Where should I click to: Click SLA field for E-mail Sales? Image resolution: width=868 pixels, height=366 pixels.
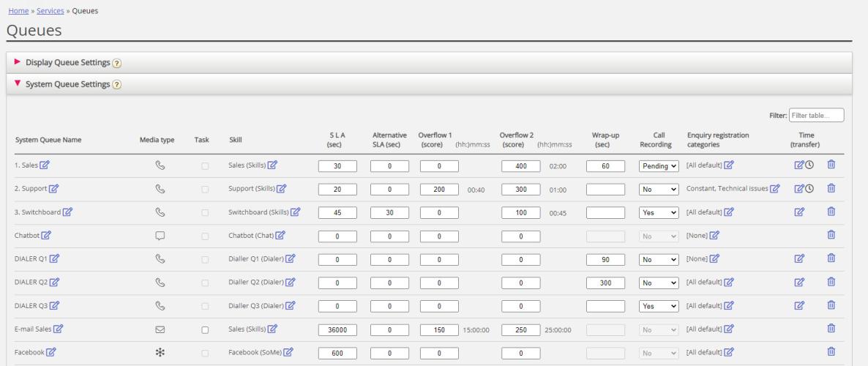tap(337, 330)
